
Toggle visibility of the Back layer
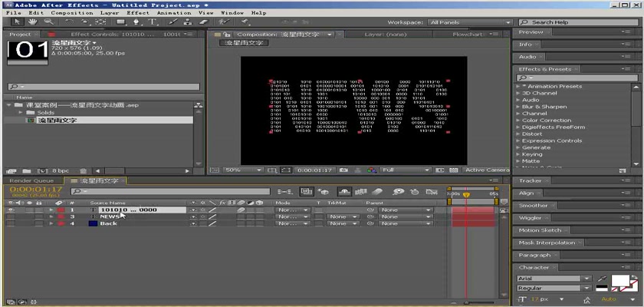(11, 223)
